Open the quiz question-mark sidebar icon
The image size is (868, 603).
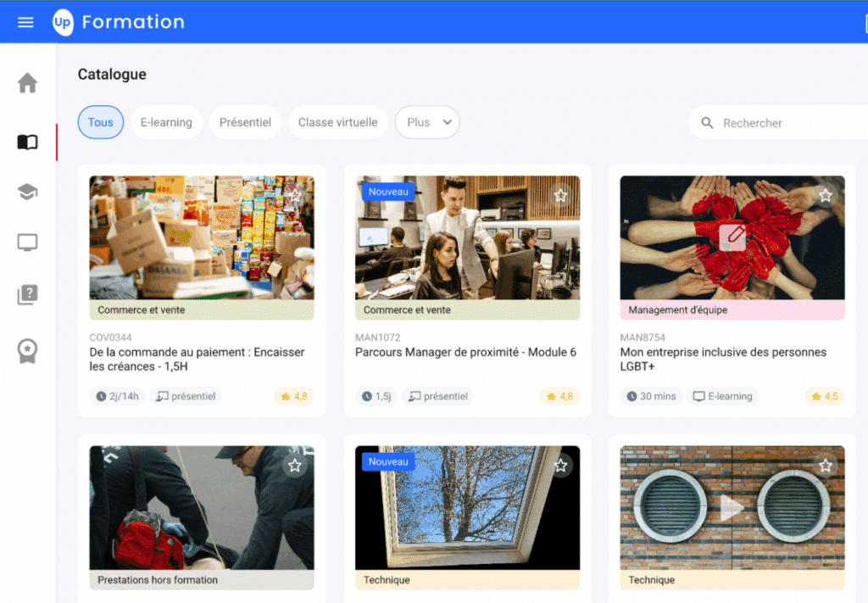click(27, 295)
